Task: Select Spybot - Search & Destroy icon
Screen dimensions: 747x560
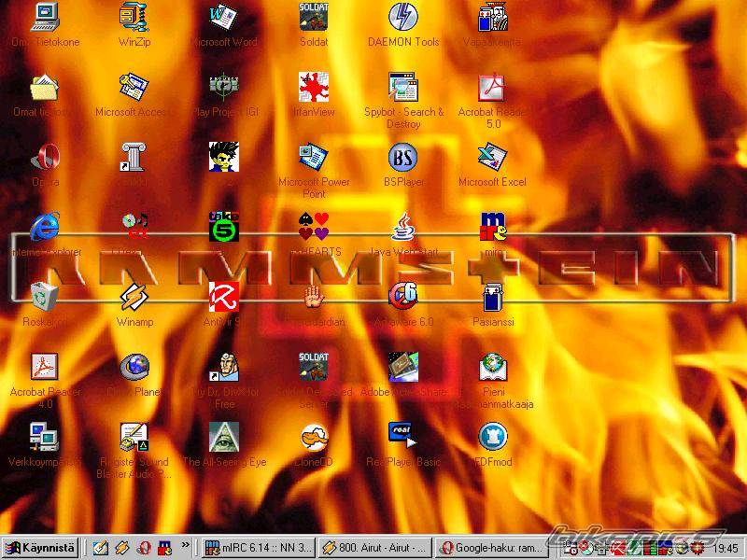Action: point(403,87)
